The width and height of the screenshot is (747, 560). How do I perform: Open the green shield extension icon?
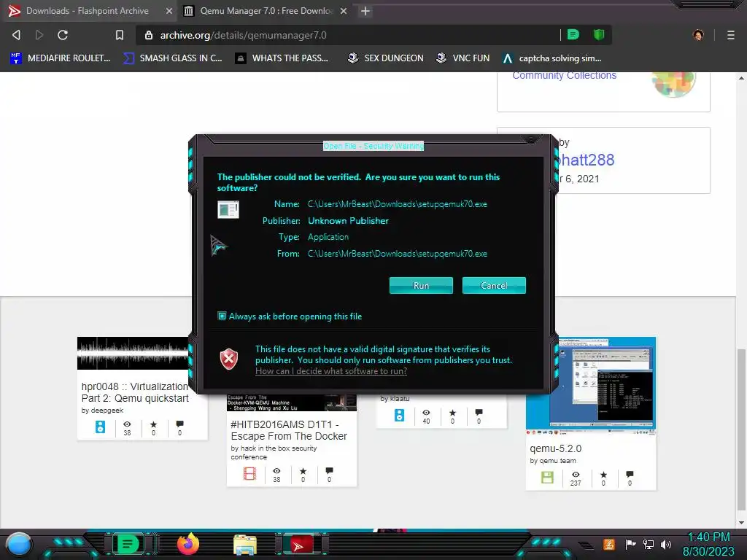pyautogui.click(x=599, y=34)
